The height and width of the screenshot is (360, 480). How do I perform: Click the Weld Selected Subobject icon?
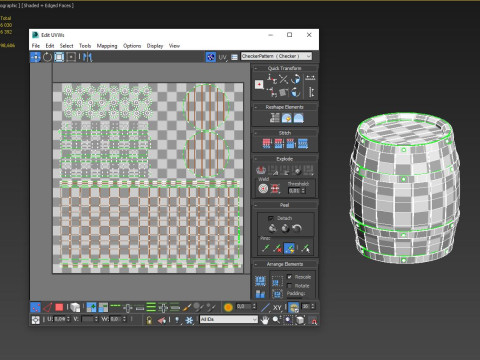click(x=275, y=189)
